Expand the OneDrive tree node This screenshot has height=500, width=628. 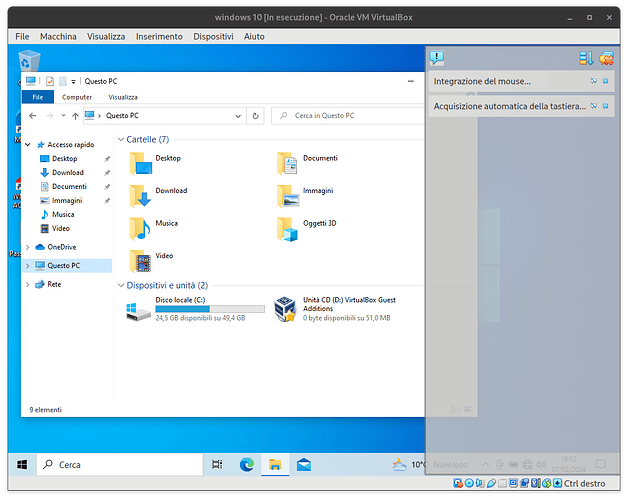(x=28, y=247)
